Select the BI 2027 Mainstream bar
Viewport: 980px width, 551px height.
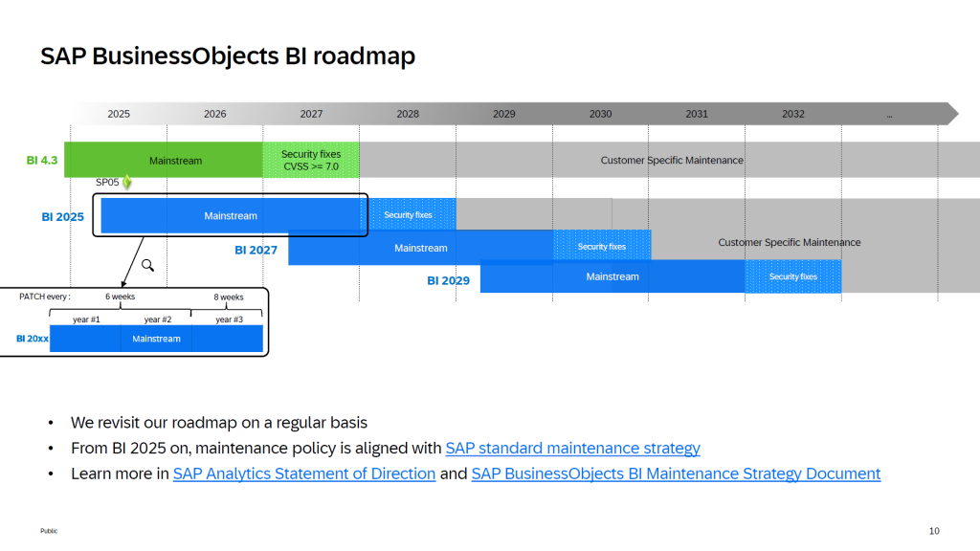point(420,248)
